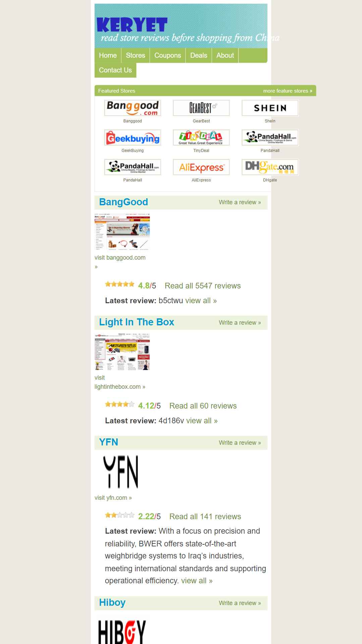
Task: Open the AliExpress store logo
Action: pos(201,167)
